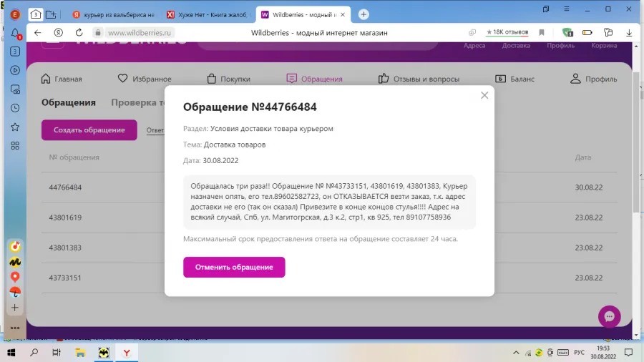Add sidebar app with plus icon
Screen dimensions: 644x362
(x=15, y=308)
